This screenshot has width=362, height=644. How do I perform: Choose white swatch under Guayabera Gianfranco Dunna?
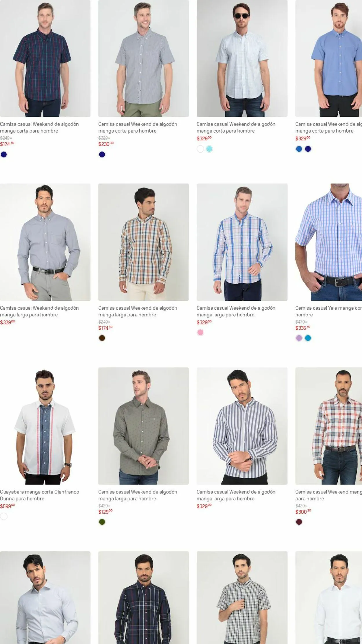point(4,516)
